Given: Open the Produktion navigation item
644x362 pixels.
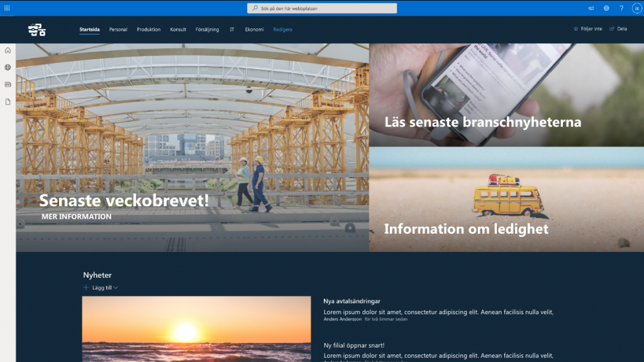Looking at the screenshot, I should 148,30.
